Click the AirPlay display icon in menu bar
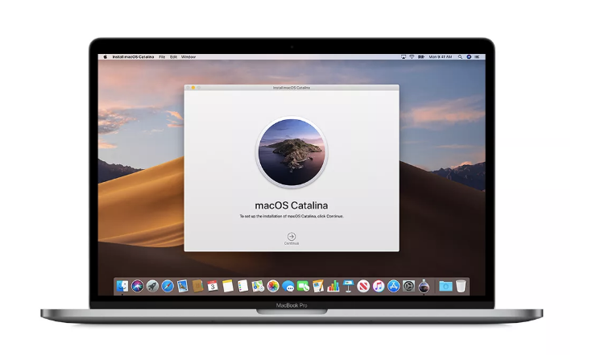The width and height of the screenshot is (605, 364). (x=404, y=56)
